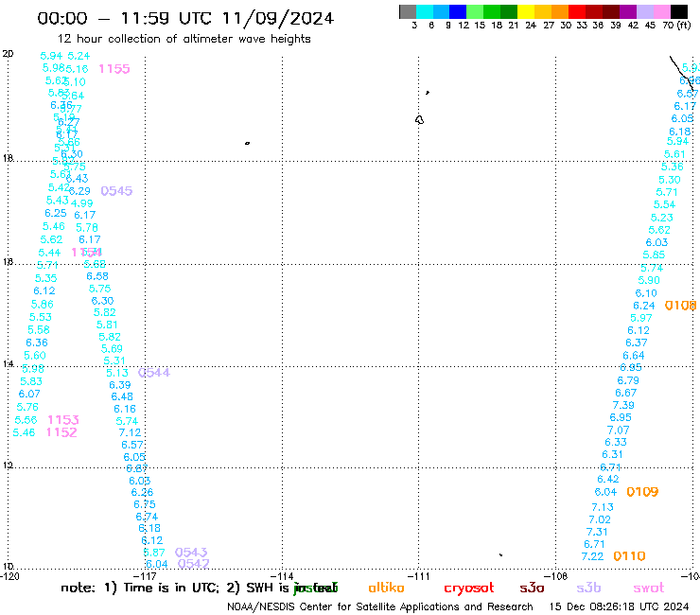
Task: Click the cyan swatch before the 6 ft mark
Action: tap(425, 11)
